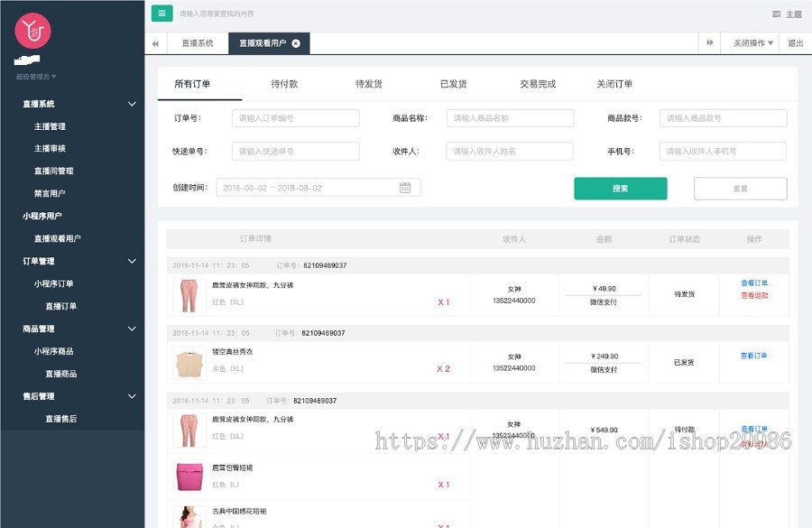Open 主播审核 in the sidebar
The width and height of the screenshot is (812, 528).
[50, 149]
